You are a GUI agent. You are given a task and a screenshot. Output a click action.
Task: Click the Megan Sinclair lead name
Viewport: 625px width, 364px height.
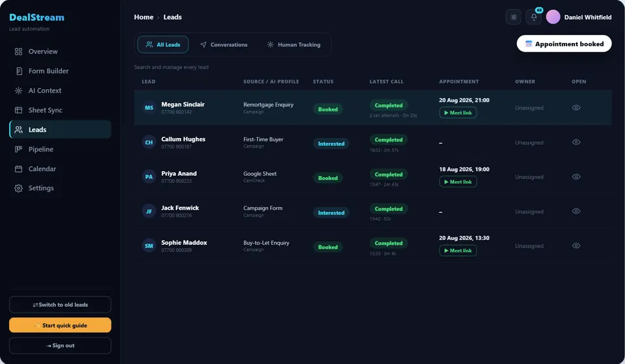(x=183, y=104)
